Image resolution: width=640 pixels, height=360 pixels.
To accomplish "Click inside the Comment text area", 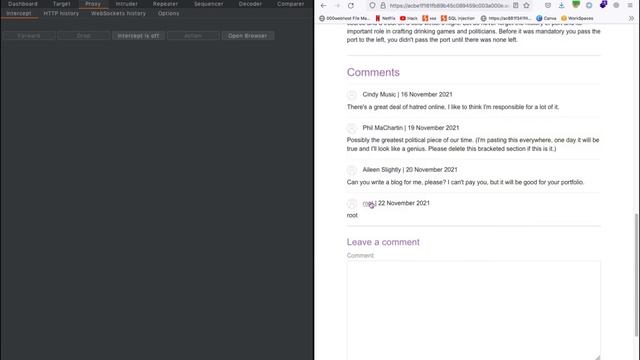I will click(473, 311).
